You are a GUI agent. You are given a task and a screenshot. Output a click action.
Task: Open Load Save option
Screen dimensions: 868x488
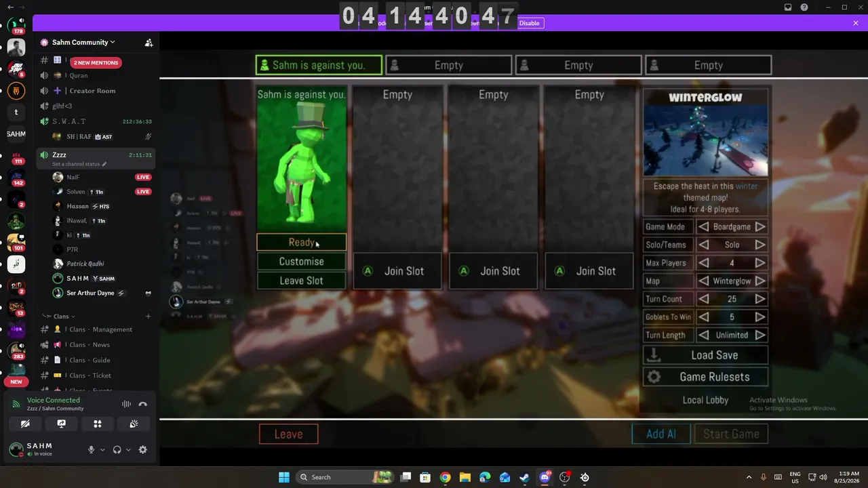(x=705, y=355)
